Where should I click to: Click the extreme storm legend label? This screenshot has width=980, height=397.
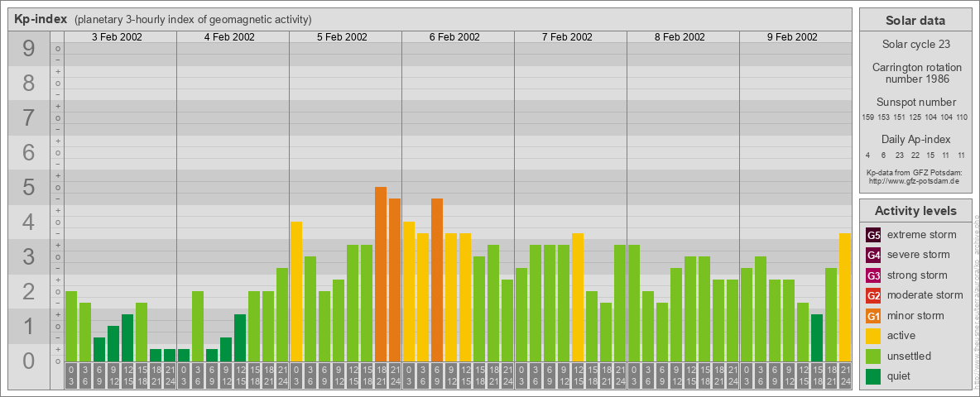[922, 235]
